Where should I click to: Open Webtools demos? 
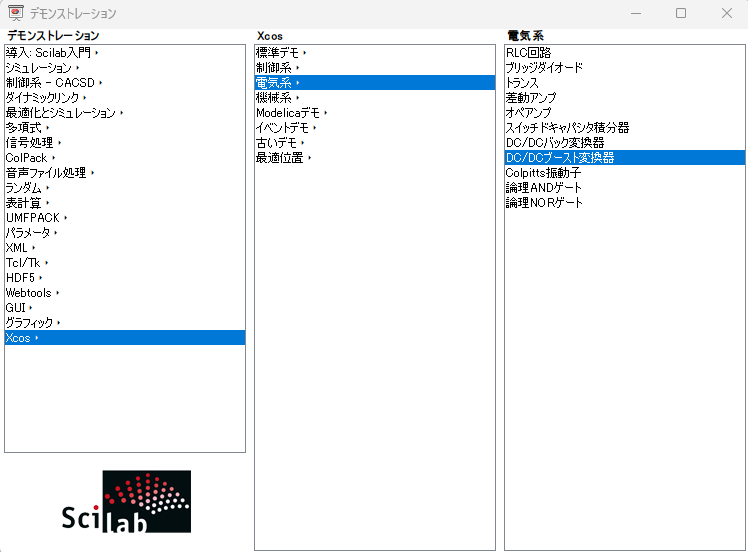coord(125,292)
